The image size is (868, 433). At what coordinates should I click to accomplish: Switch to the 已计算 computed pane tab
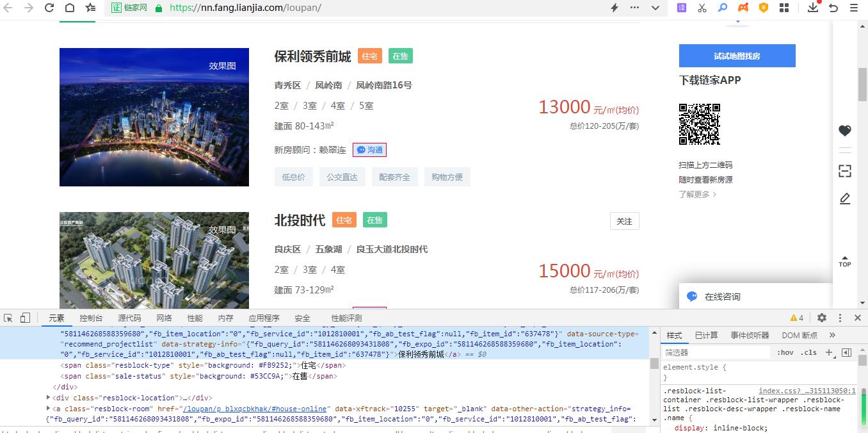706,335
